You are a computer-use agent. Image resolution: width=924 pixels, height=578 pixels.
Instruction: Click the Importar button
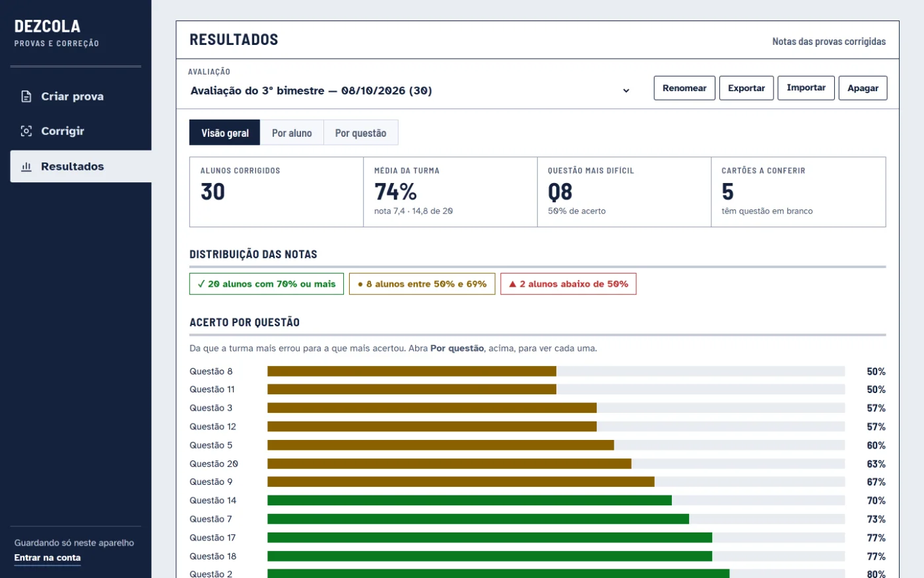point(806,88)
